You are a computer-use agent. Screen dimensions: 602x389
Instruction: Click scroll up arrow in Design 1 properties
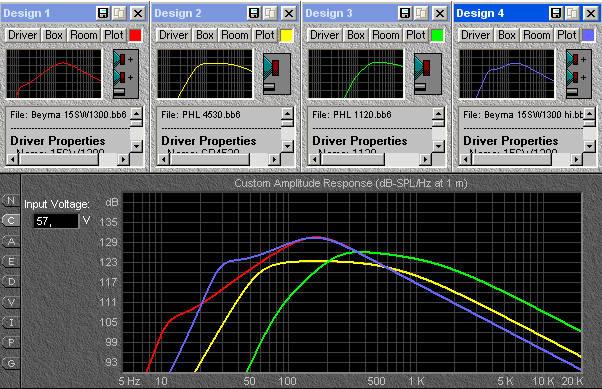(136, 113)
